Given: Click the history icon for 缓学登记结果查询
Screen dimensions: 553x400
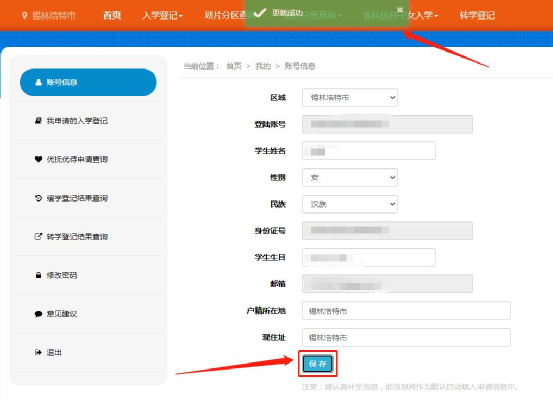Looking at the screenshot, I should [x=38, y=198].
